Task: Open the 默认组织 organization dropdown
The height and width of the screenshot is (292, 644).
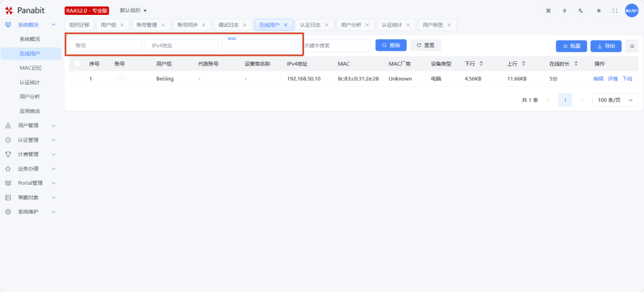Action: click(x=133, y=10)
